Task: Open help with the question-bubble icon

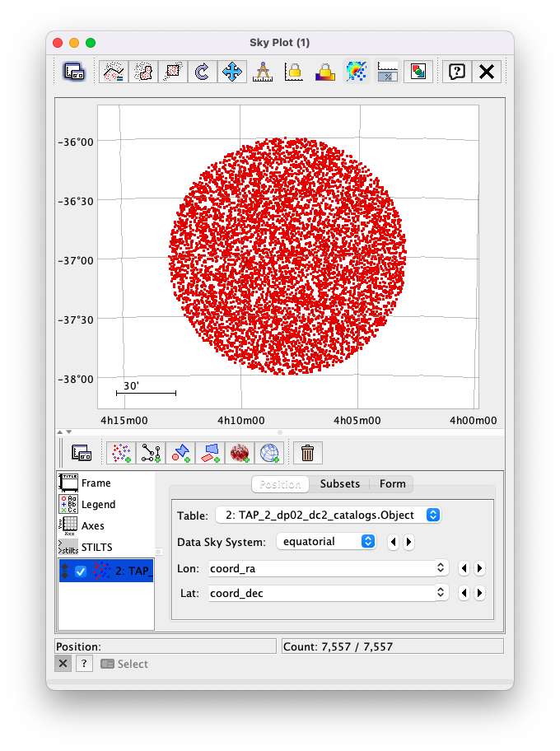Action: [x=457, y=72]
